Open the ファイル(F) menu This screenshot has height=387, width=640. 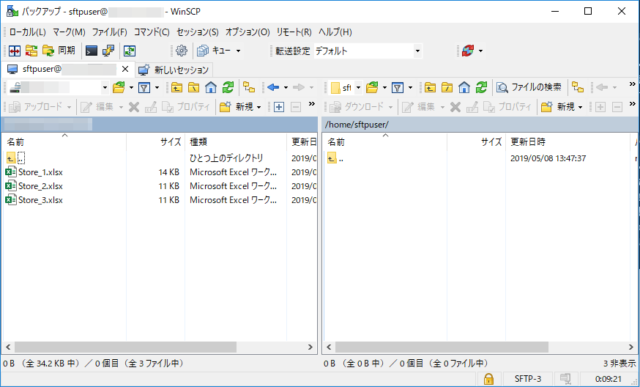[109, 32]
